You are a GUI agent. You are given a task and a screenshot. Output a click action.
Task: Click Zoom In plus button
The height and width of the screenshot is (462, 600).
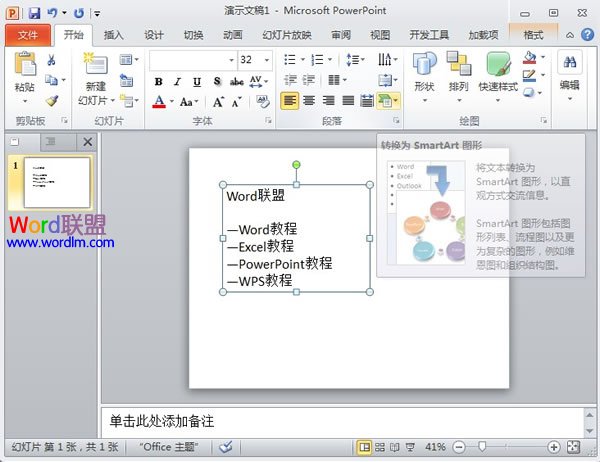[554, 447]
